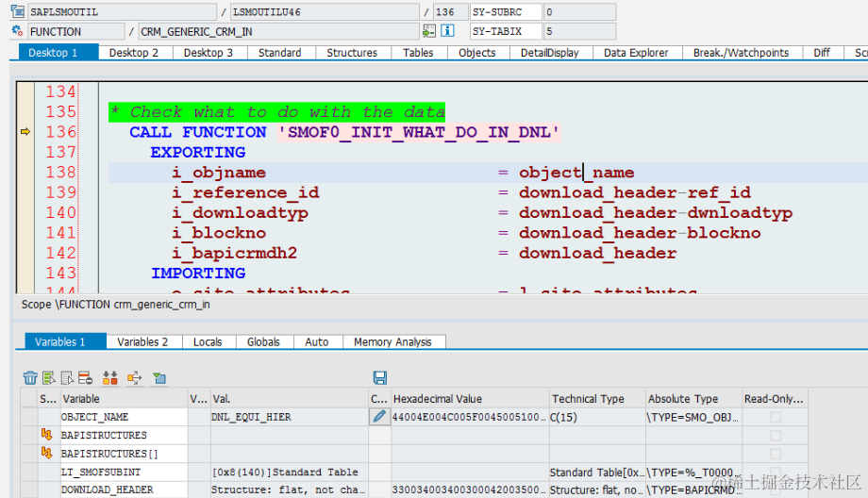The height and width of the screenshot is (498, 868).
Task: Open the Diff tab
Action: click(822, 53)
